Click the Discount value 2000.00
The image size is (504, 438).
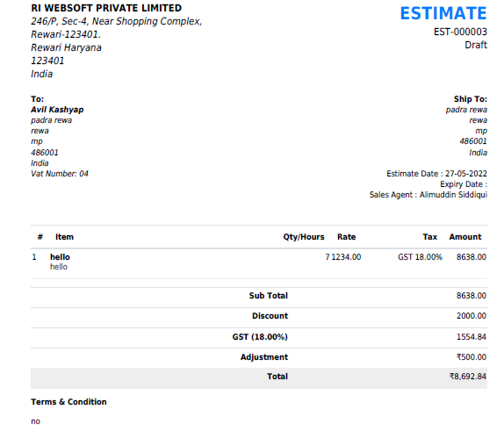tap(472, 316)
